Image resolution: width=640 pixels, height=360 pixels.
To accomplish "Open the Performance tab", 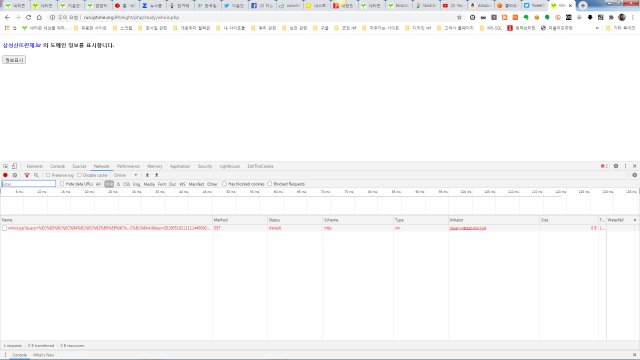I will [128, 166].
